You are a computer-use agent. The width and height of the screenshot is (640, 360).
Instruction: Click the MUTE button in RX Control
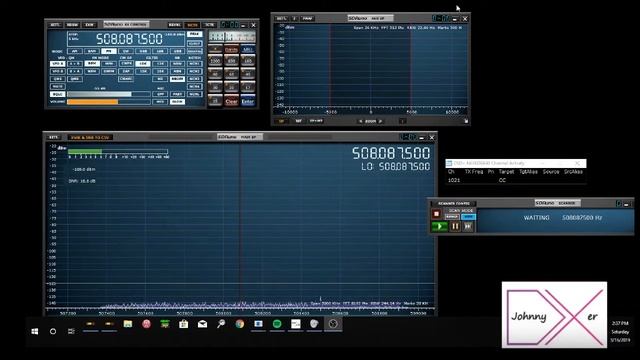(x=58, y=87)
